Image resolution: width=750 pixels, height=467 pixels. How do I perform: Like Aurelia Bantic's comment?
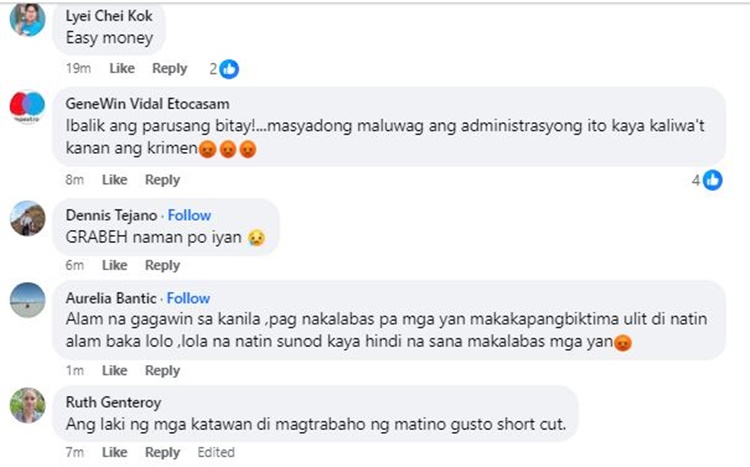pos(114,370)
